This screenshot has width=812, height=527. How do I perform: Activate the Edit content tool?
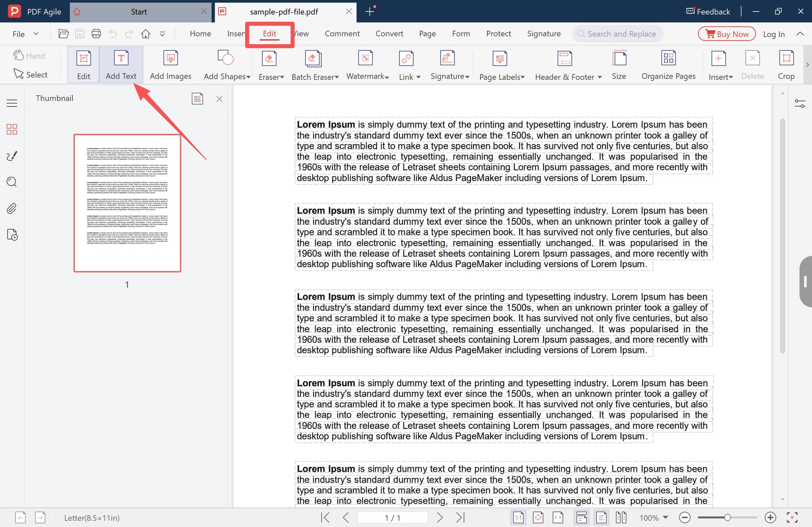point(83,65)
